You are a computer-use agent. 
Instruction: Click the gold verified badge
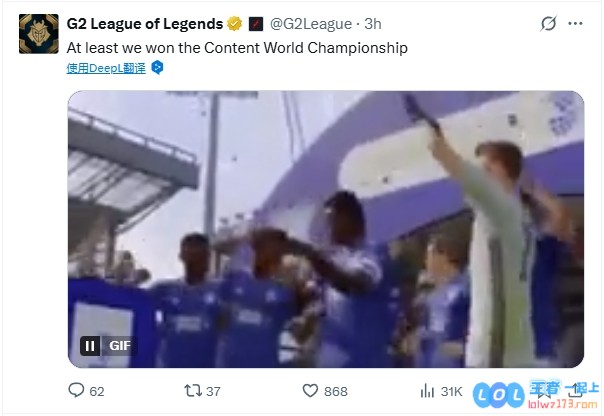pyautogui.click(x=234, y=24)
